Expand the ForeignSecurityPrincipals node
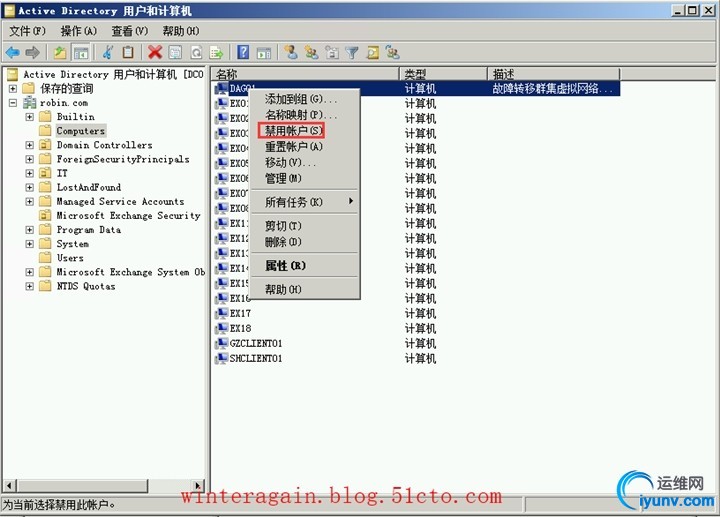Screen dimensions: 720x517 pos(29,159)
